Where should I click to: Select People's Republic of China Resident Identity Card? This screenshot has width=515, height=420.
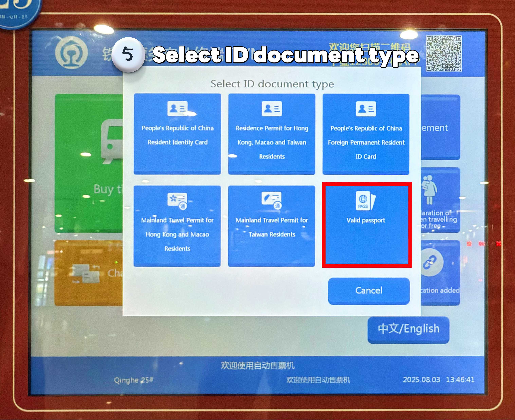click(x=177, y=134)
